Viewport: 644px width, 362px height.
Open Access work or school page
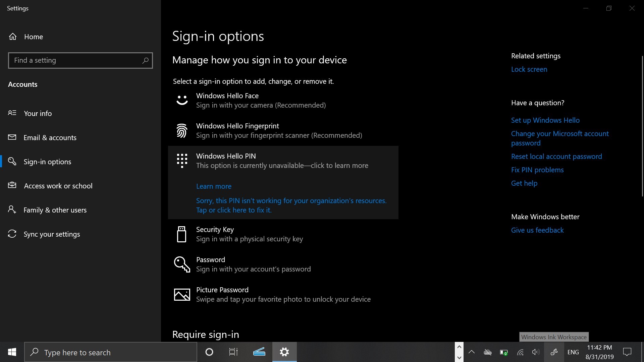[80, 186]
